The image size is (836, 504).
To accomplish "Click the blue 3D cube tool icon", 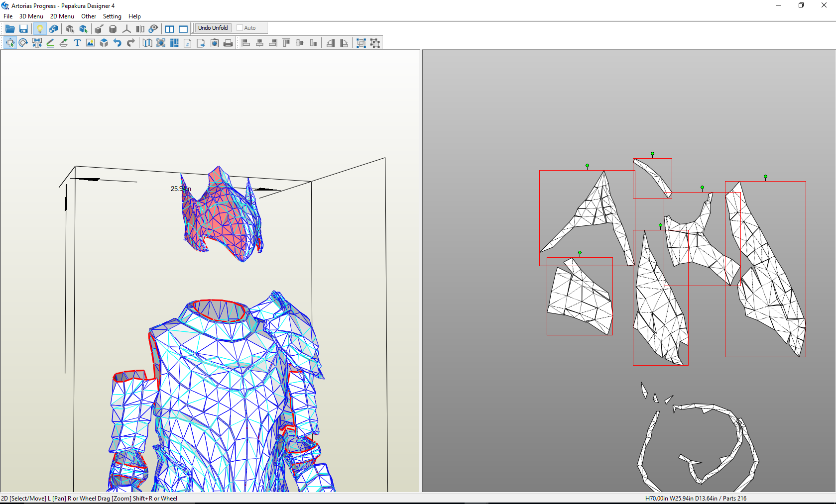I will click(x=104, y=43).
